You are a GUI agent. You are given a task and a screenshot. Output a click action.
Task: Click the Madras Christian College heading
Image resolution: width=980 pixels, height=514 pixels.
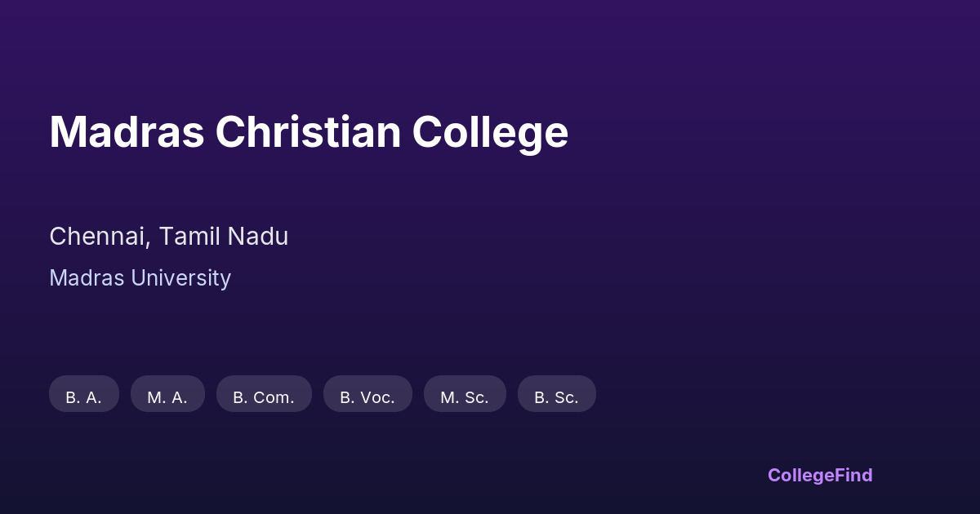[309, 131]
